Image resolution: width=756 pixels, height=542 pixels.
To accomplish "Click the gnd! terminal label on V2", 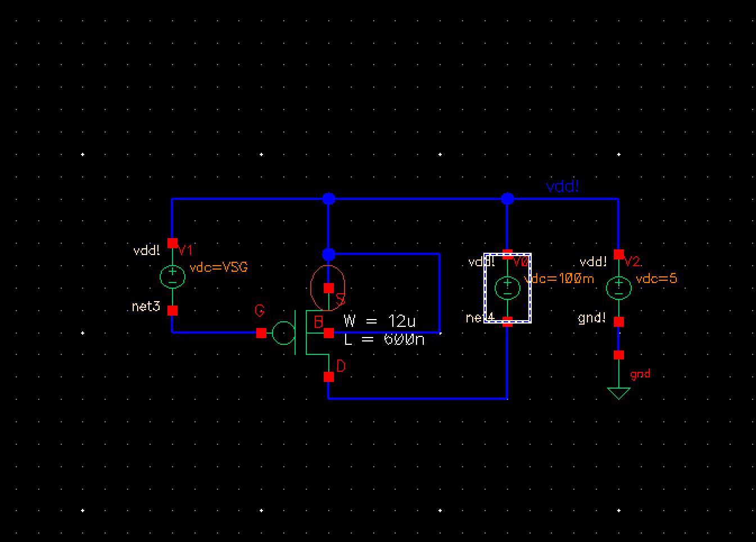I will (x=592, y=318).
